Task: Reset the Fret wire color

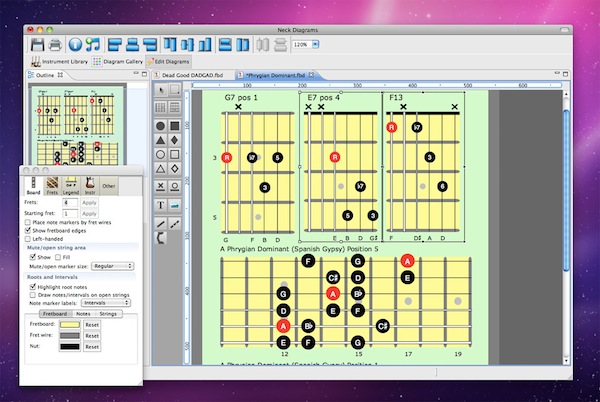Action: point(92,336)
